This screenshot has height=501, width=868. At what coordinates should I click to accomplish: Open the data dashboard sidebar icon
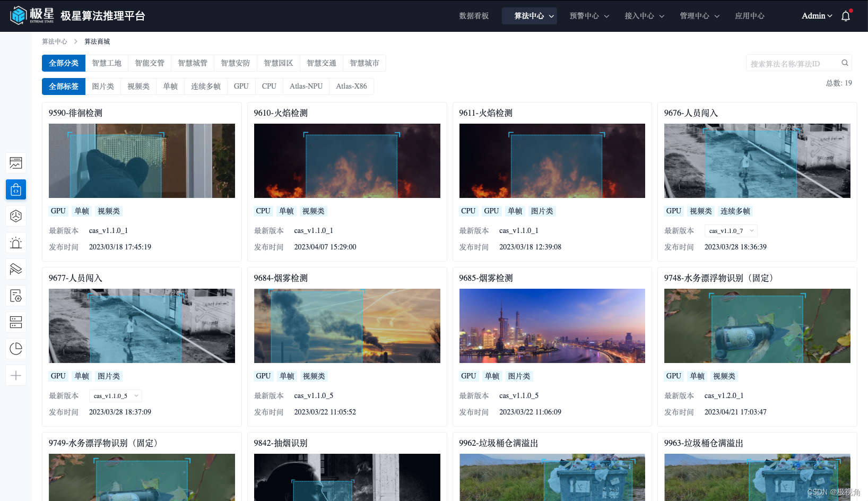tap(16, 163)
